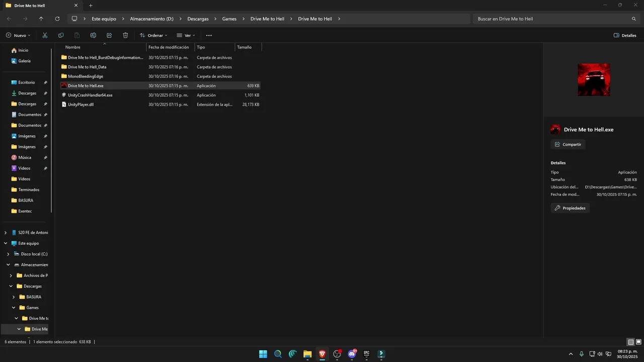Open the Ordenar sort dropdown
The height and width of the screenshot is (362, 644).
click(153, 35)
